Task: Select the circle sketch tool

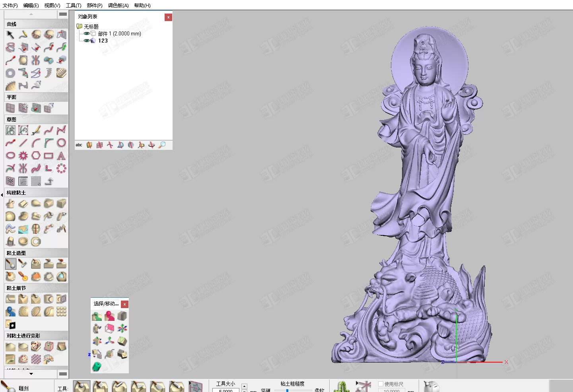Action: [x=61, y=143]
